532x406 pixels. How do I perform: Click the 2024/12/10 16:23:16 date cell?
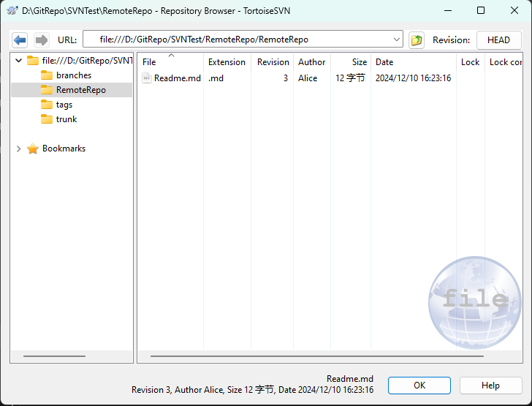[414, 78]
